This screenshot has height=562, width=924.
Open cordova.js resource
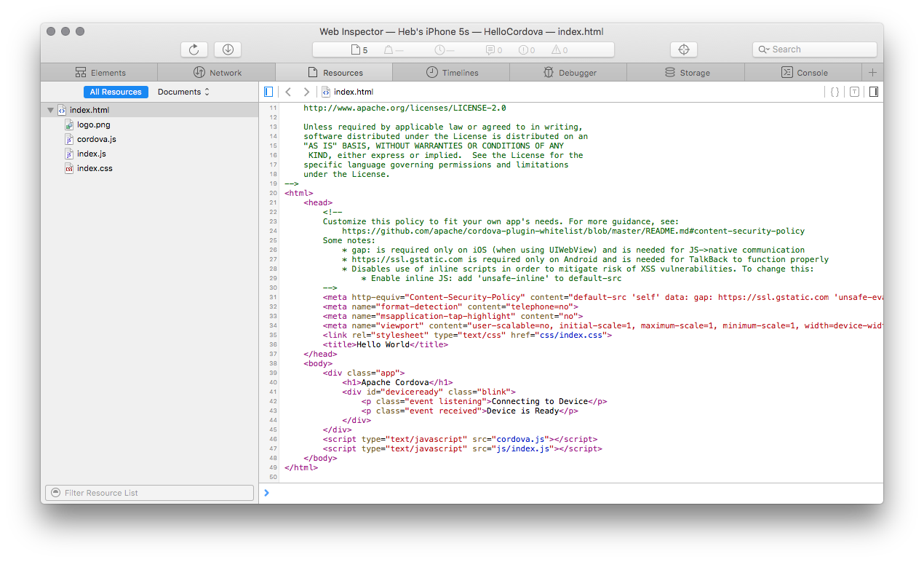[150, 139]
